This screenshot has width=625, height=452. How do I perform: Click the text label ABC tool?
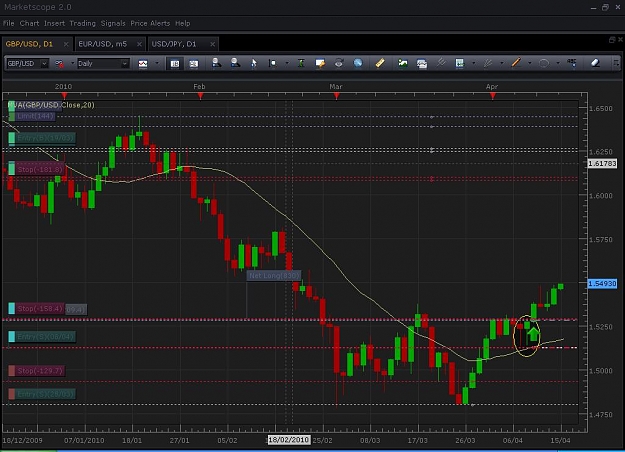click(572, 63)
